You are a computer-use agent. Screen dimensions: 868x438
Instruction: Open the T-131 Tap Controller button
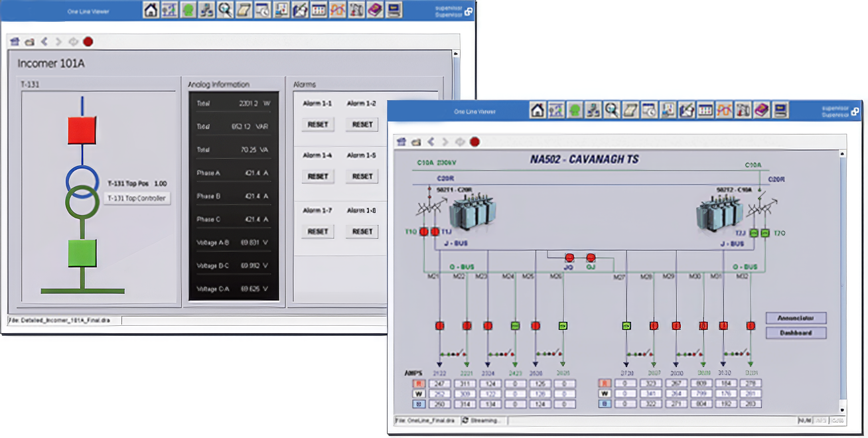137,198
